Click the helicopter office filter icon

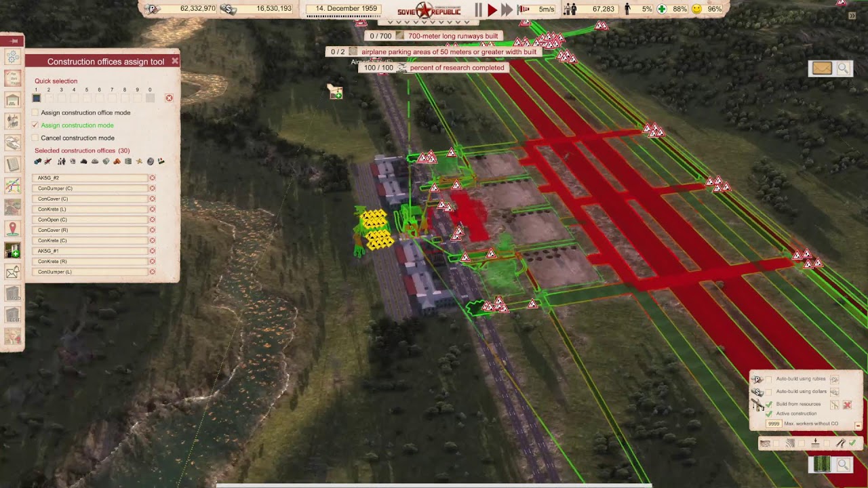pos(48,161)
